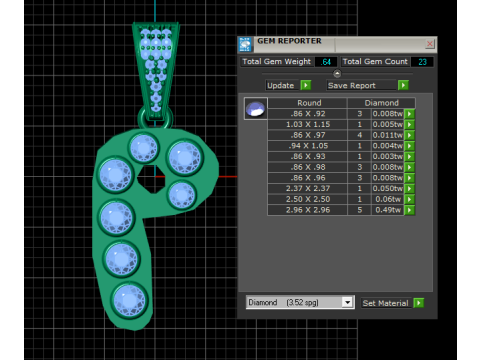Click the 0.004tw weight cell
The width and height of the screenshot is (480, 360).
(388, 146)
